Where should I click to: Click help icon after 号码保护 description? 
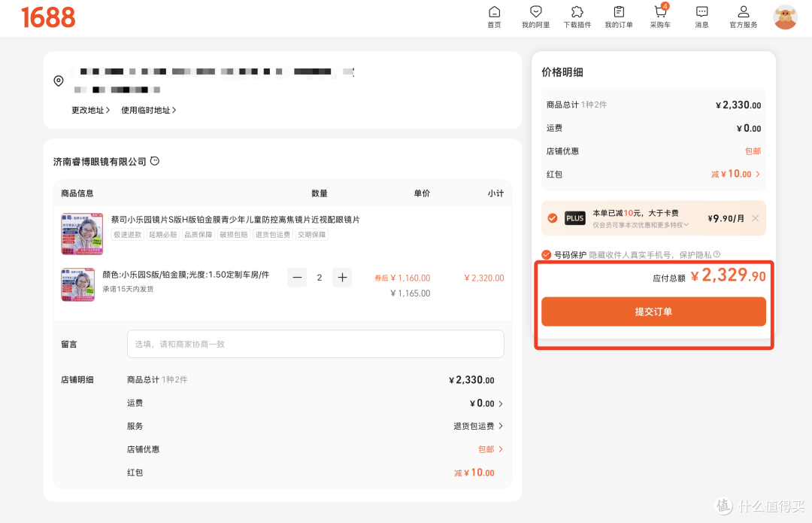pos(717,254)
